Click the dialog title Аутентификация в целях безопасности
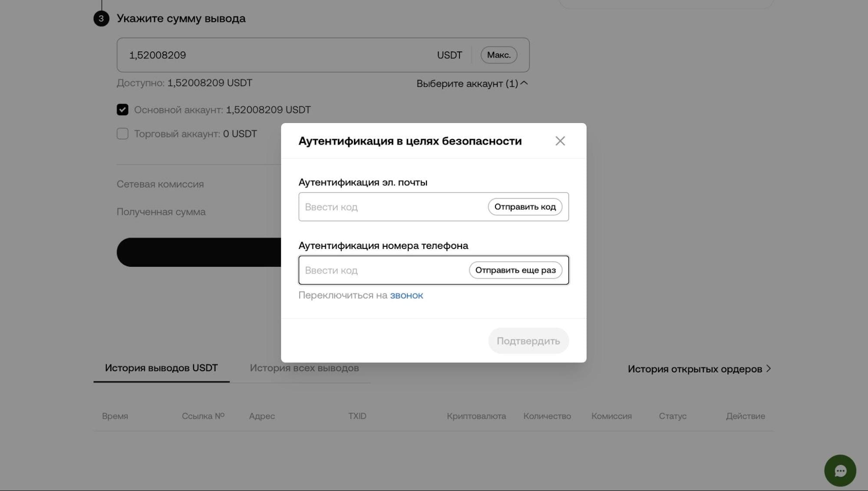The image size is (868, 491). (410, 141)
